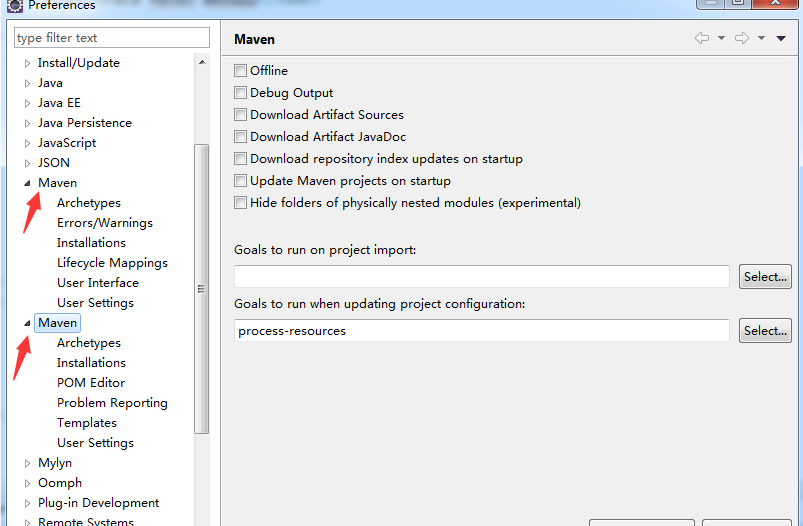Click the process-resources goals field

[482, 330]
